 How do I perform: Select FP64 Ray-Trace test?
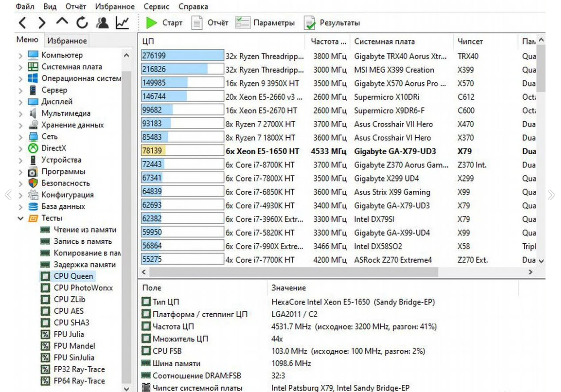(x=79, y=381)
